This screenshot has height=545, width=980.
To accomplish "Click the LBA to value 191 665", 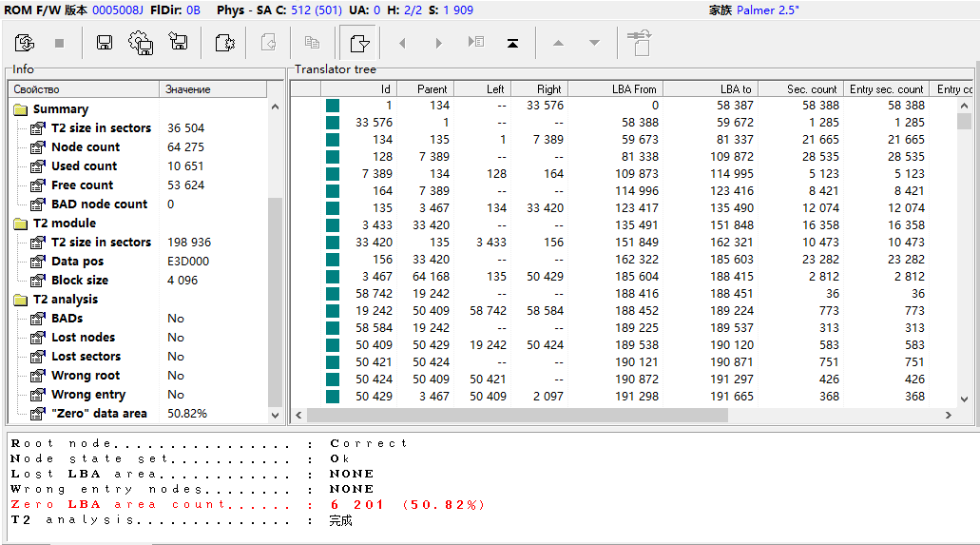I will 731,396.
